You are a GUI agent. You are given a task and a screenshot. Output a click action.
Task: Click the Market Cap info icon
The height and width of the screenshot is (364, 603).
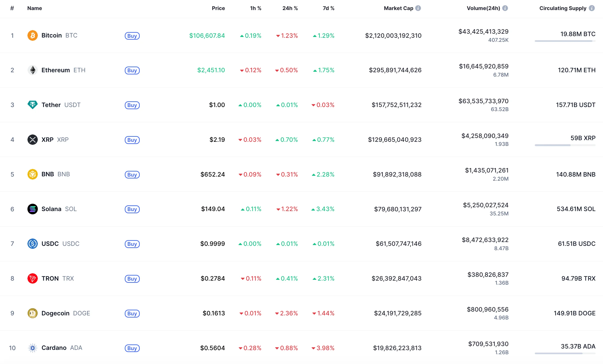(x=418, y=8)
